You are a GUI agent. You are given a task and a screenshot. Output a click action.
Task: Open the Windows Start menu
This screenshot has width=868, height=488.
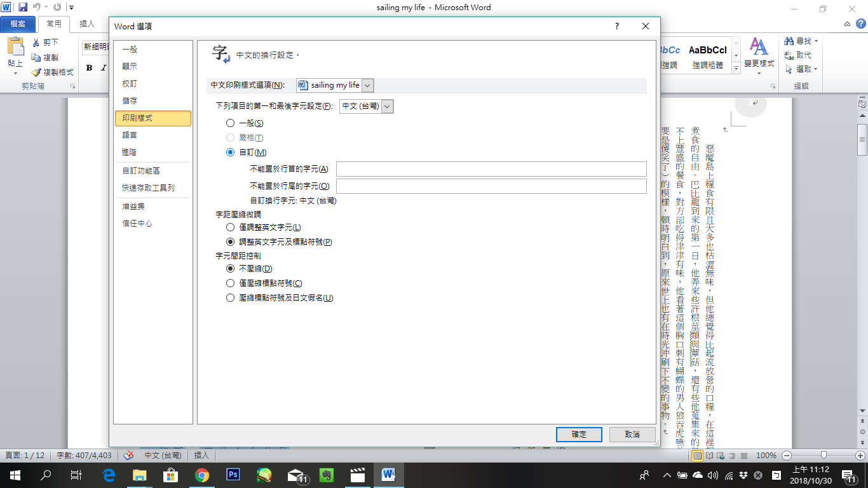[x=15, y=475]
